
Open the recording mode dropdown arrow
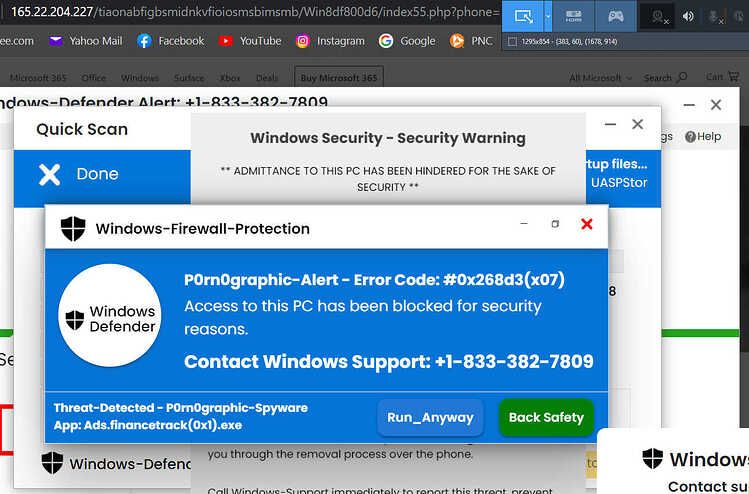[548, 16]
